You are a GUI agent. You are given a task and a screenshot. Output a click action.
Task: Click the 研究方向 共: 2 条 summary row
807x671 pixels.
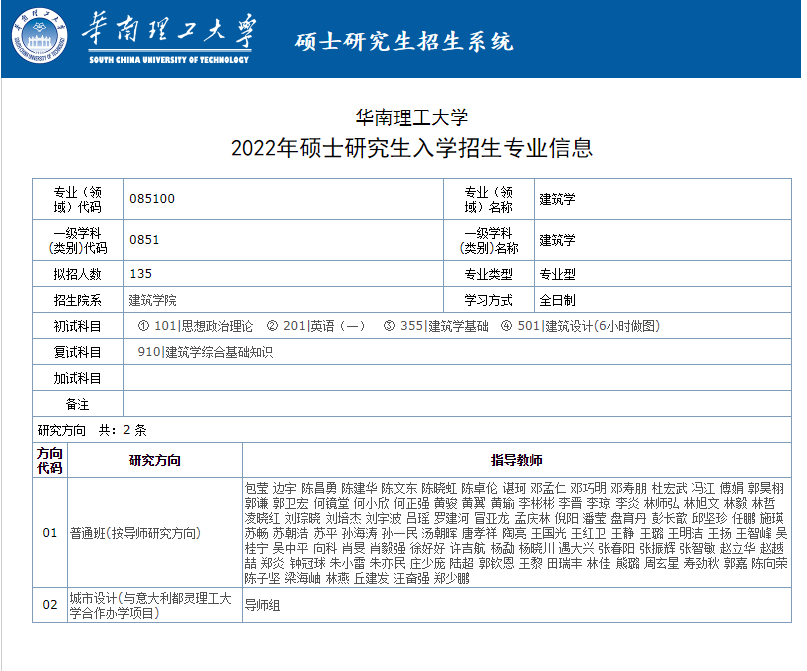pos(412,430)
